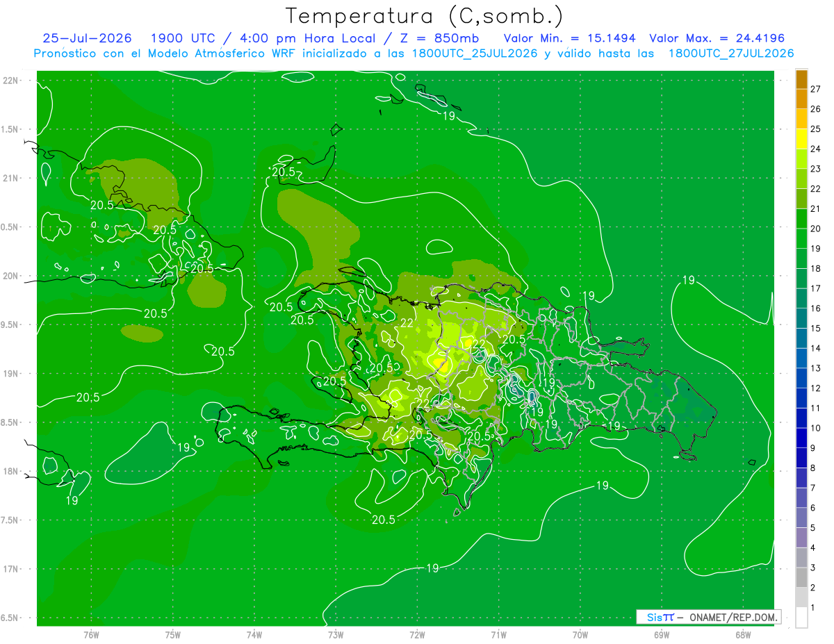Click color scale label "9"
The height and width of the screenshot is (644, 834).
(813, 448)
